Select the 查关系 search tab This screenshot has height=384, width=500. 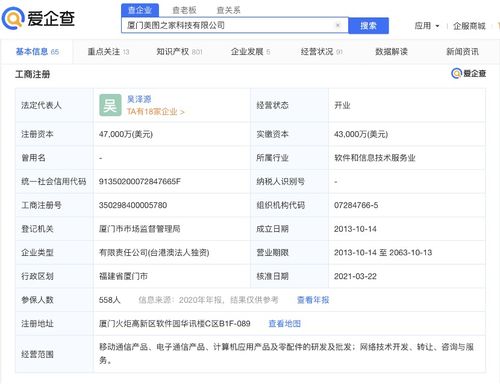[x=228, y=10]
